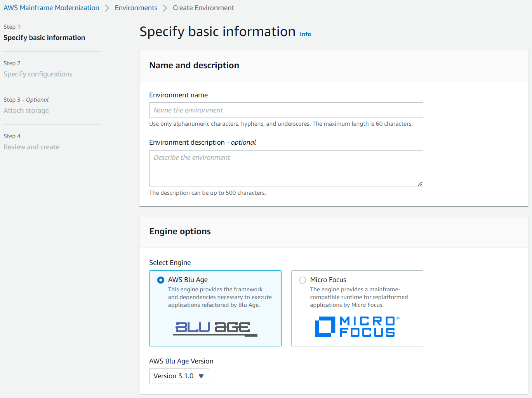Viewport: 532px width, 398px height.
Task: Click the Name and description section heading
Action: point(194,66)
